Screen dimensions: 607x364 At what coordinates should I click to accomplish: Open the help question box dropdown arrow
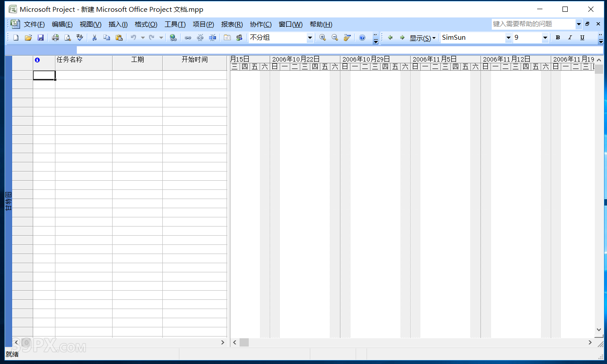click(579, 24)
